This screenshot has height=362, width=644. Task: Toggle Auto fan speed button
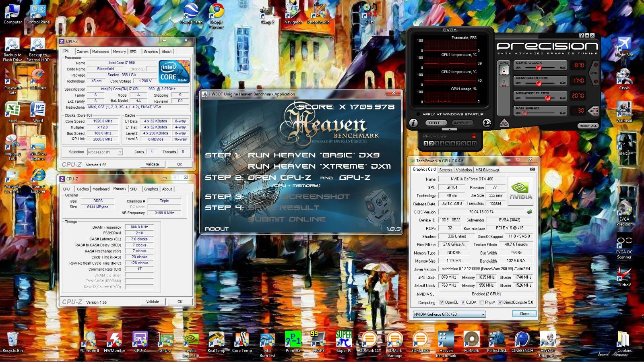(x=594, y=111)
